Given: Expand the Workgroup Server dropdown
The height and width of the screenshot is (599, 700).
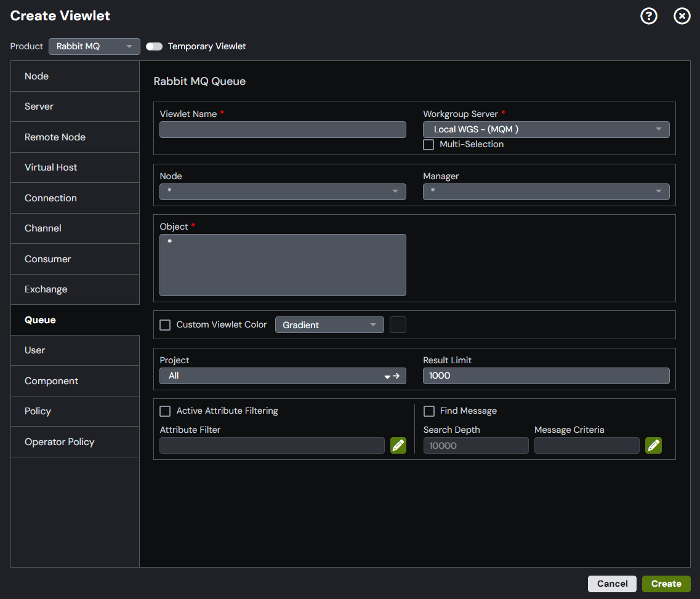Looking at the screenshot, I should coord(546,129).
